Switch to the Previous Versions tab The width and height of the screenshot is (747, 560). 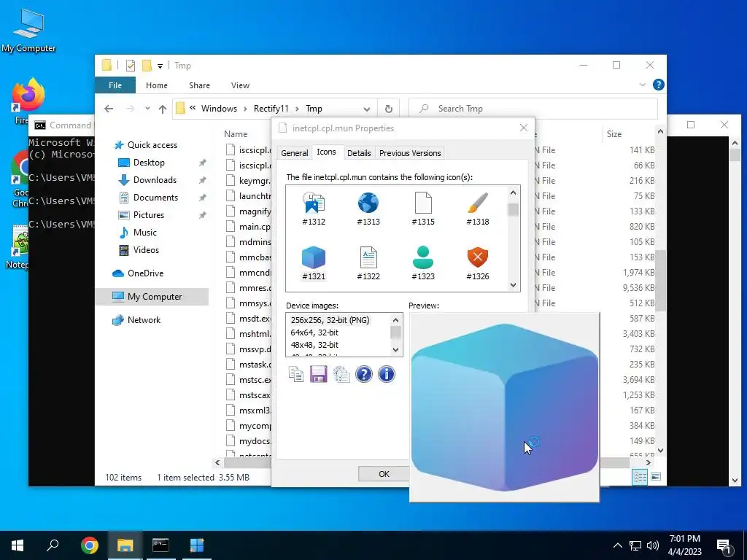(410, 153)
